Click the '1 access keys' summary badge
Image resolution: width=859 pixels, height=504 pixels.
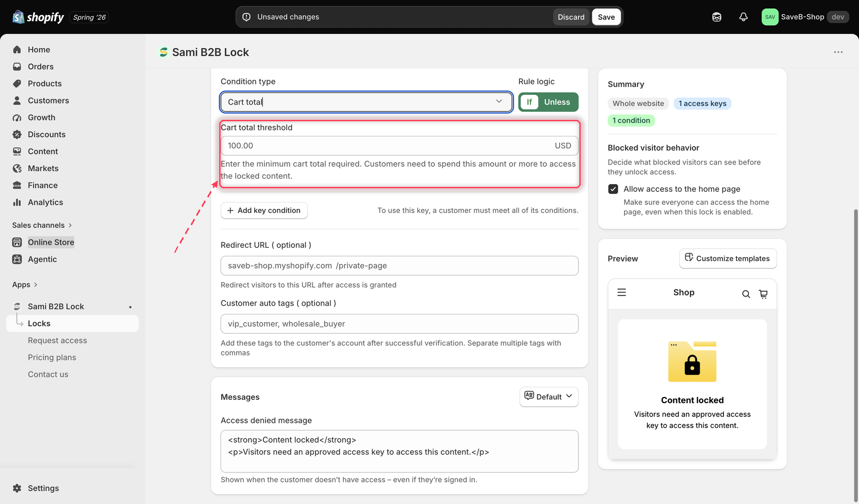click(702, 104)
